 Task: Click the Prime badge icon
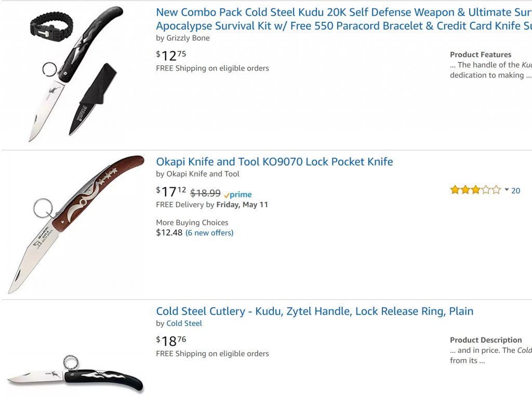238,195
